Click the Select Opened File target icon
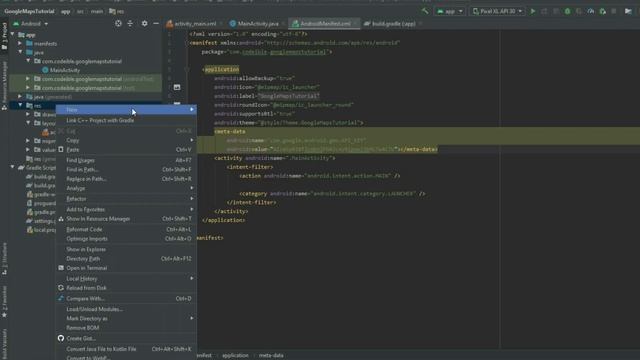640x360 pixels. (x=118, y=24)
